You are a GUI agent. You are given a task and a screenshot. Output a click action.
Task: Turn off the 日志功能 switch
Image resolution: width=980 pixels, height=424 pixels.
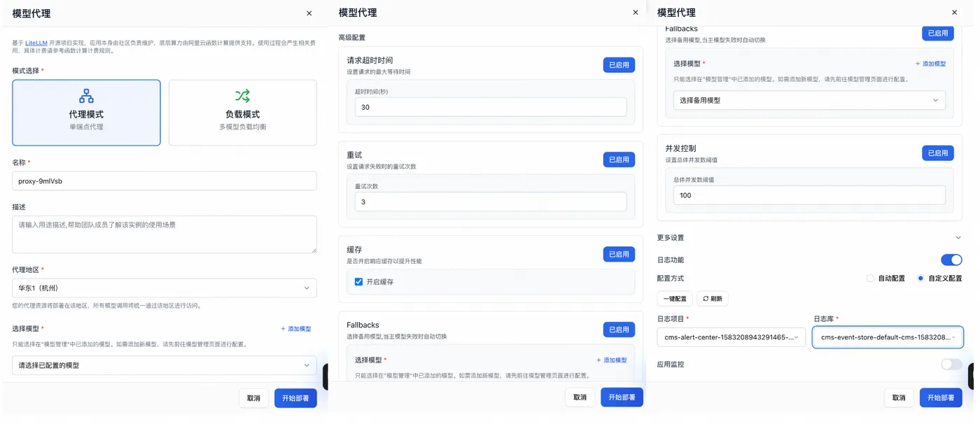point(951,260)
